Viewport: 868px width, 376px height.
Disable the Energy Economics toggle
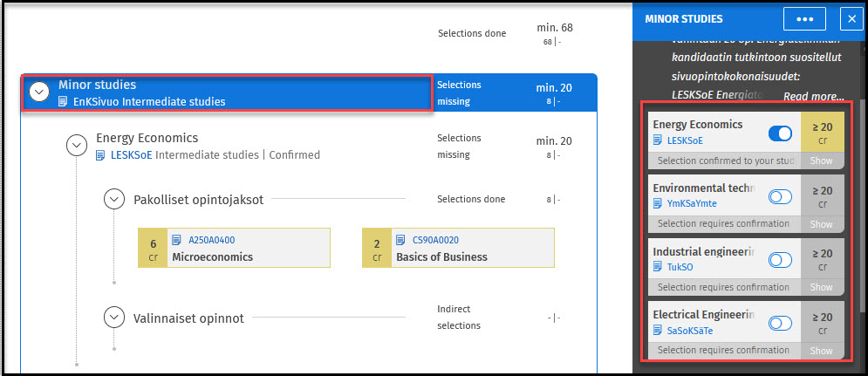tap(780, 133)
